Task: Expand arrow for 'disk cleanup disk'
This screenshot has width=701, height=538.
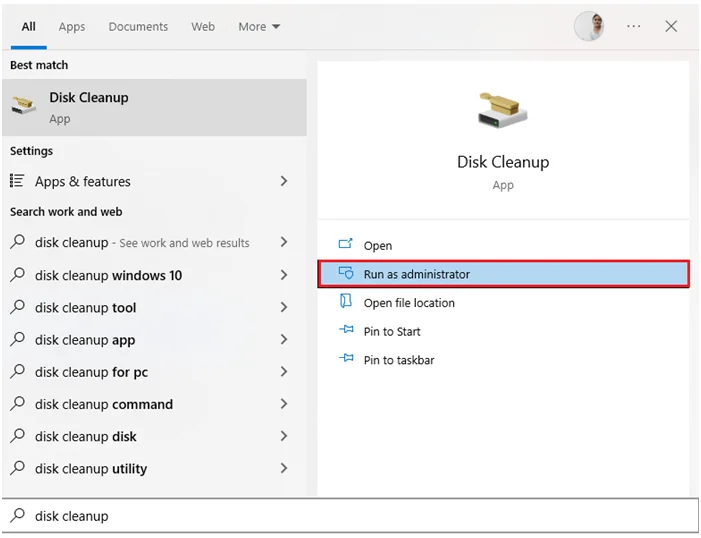Action: click(283, 436)
